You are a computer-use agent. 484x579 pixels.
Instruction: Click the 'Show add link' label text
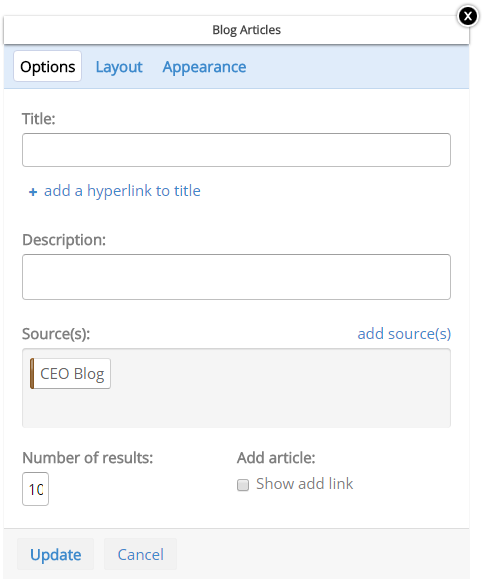pos(305,484)
